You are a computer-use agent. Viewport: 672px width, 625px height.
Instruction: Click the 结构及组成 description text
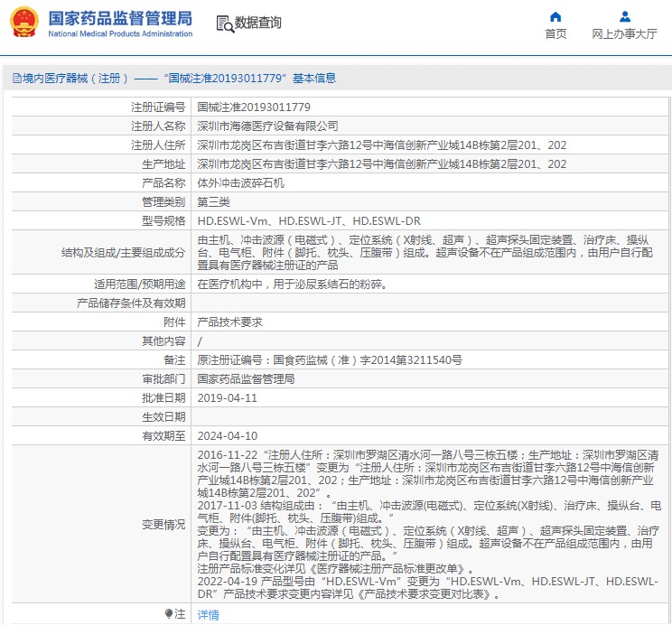point(425,253)
